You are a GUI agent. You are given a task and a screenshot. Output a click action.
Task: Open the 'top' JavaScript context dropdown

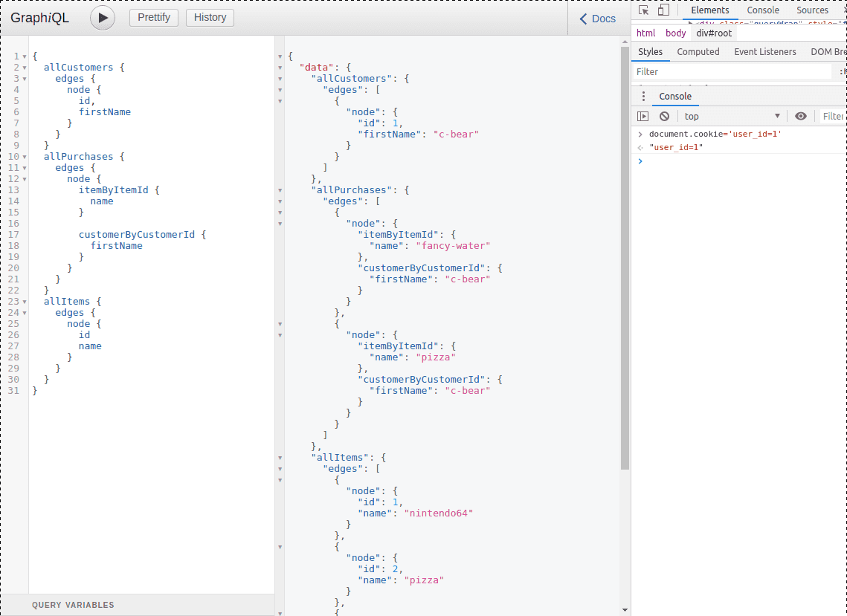point(732,116)
